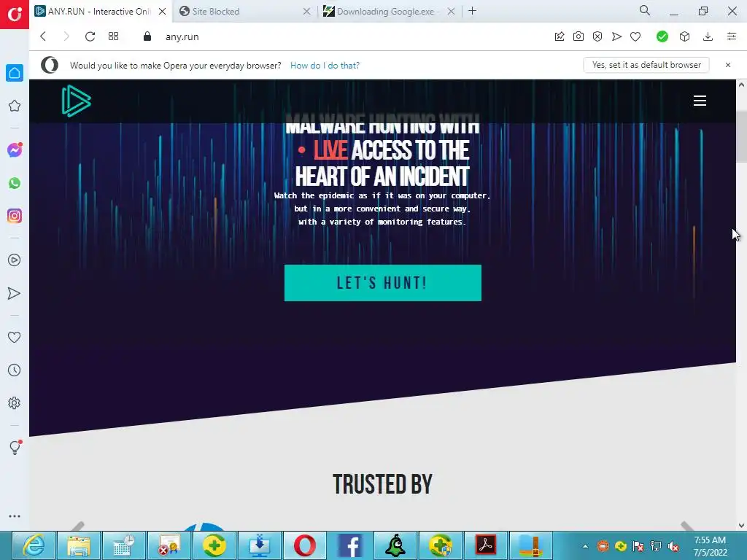Open the Speed Dial start page grid

(x=113, y=36)
